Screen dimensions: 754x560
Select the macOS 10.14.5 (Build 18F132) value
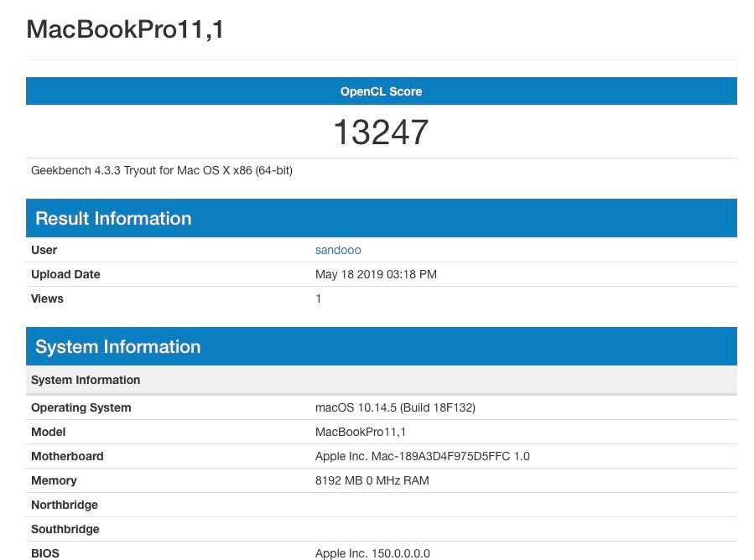click(395, 407)
